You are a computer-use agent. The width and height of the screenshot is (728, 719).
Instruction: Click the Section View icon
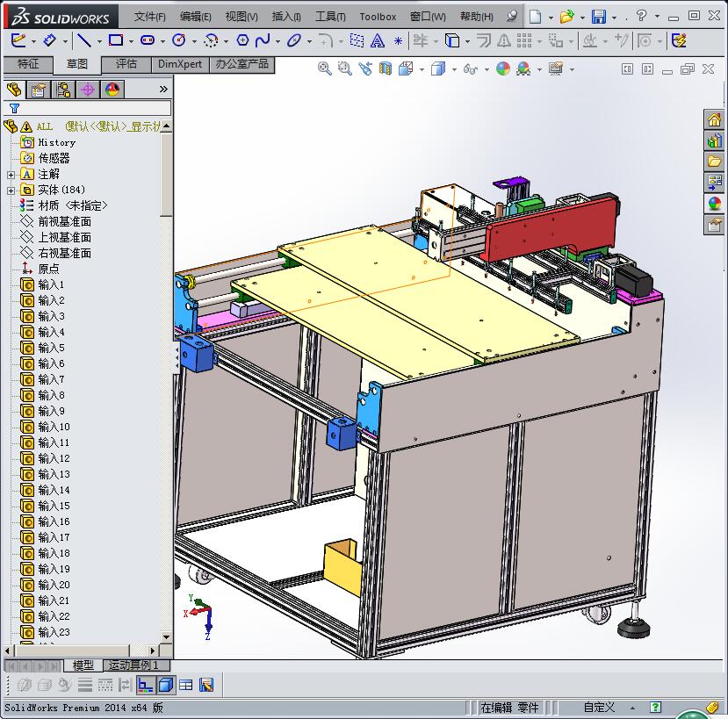click(386, 69)
